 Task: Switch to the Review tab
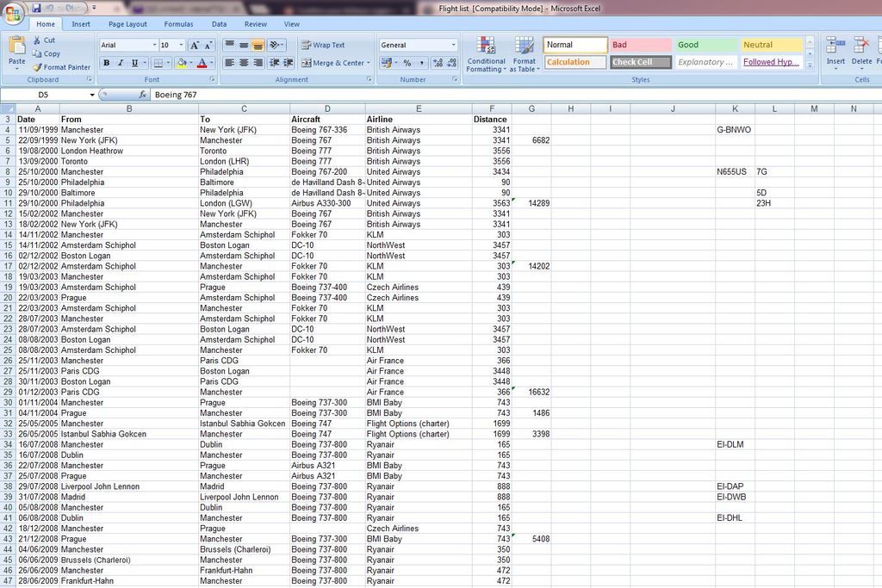[255, 24]
